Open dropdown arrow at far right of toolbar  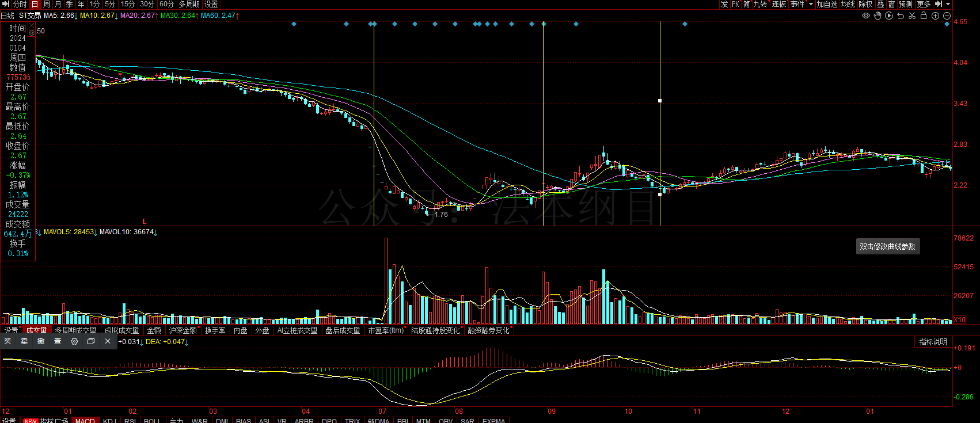(948, 4)
